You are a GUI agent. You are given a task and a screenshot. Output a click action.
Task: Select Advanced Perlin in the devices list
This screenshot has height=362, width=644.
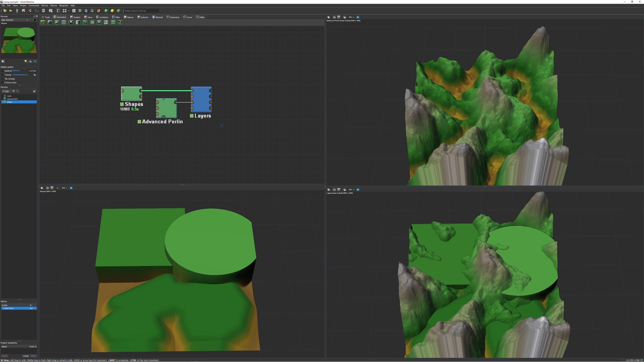click(12, 99)
